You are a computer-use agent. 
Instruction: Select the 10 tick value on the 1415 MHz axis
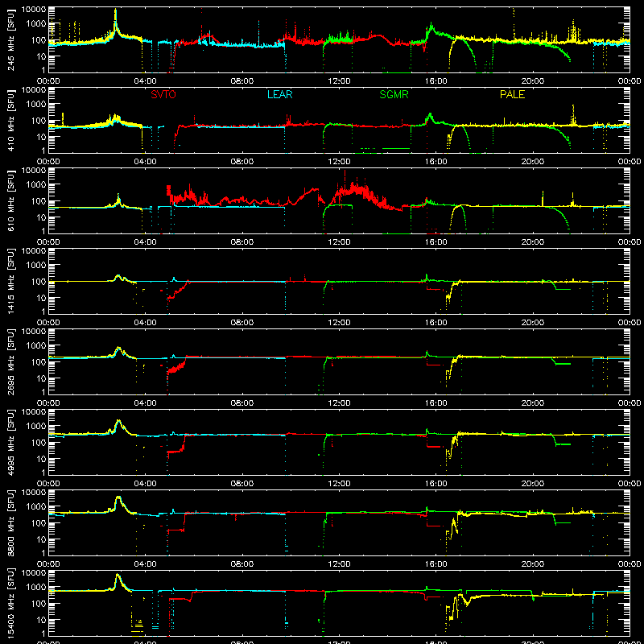(x=41, y=298)
